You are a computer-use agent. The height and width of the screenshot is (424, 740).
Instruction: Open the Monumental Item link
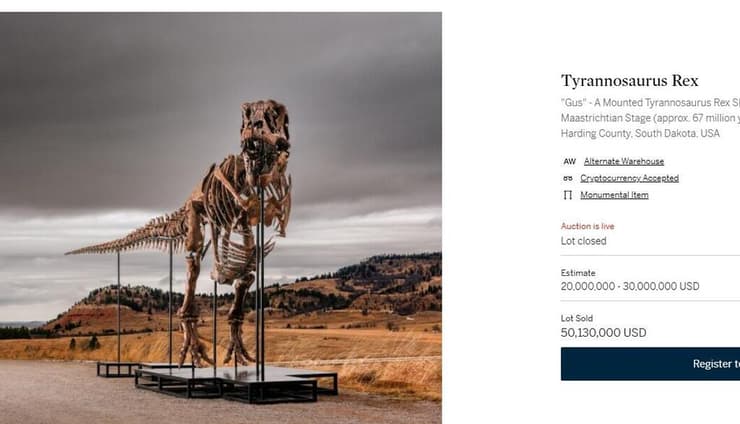tap(614, 195)
